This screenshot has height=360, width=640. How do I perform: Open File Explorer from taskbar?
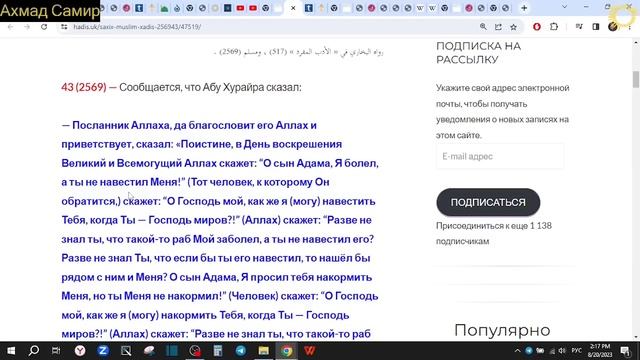pos(264,351)
